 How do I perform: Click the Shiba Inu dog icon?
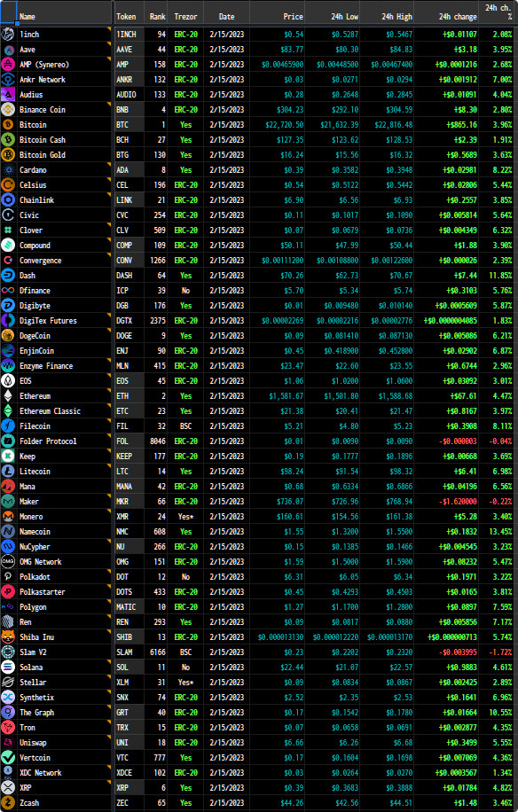pyautogui.click(x=8, y=637)
